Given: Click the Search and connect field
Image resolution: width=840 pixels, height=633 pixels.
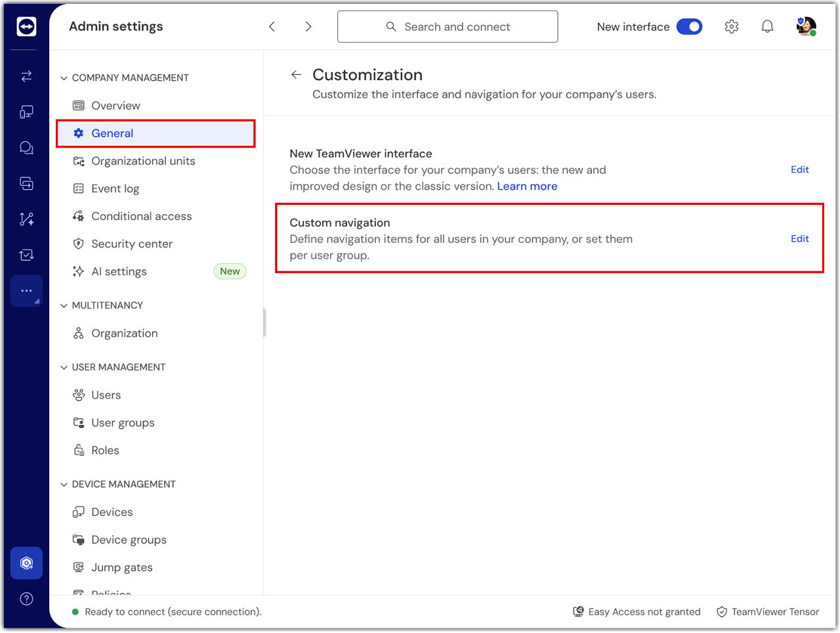Looking at the screenshot, I should [x=448, y=27].
